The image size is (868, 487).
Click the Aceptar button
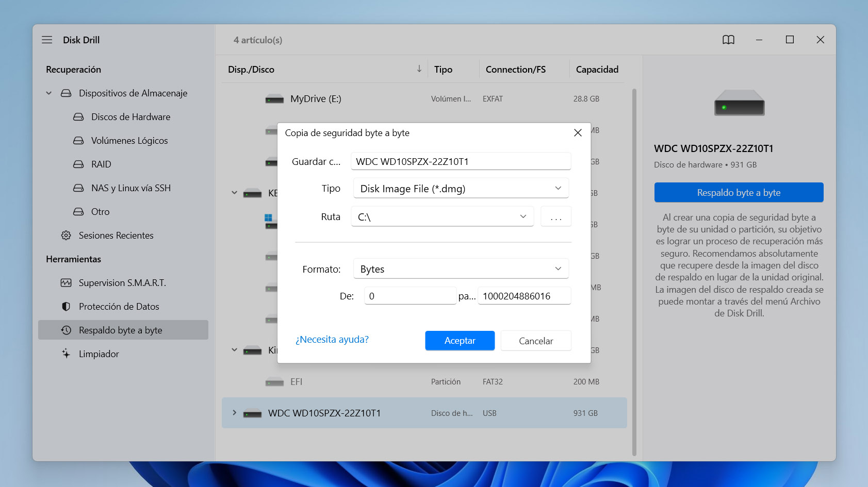pos(460,341)
